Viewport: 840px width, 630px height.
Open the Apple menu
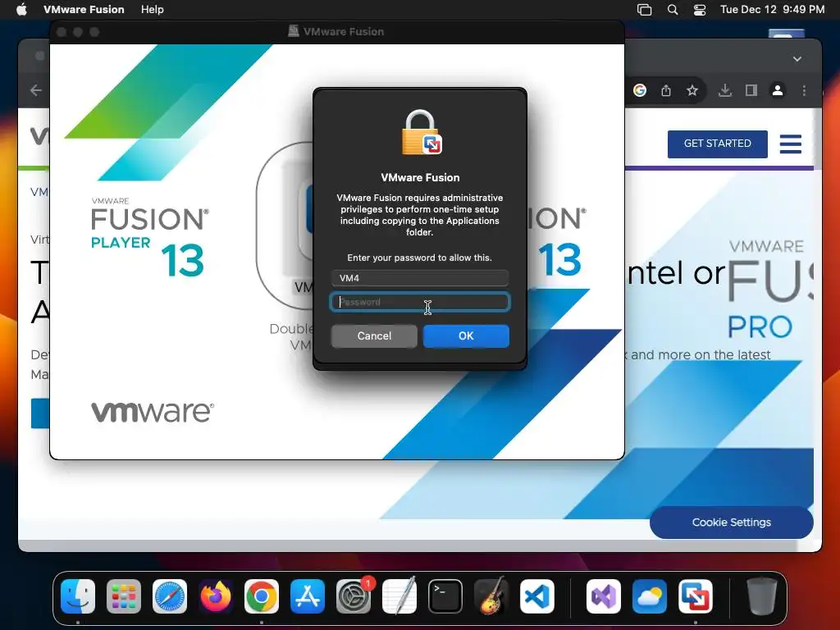(x=21, y=10)
